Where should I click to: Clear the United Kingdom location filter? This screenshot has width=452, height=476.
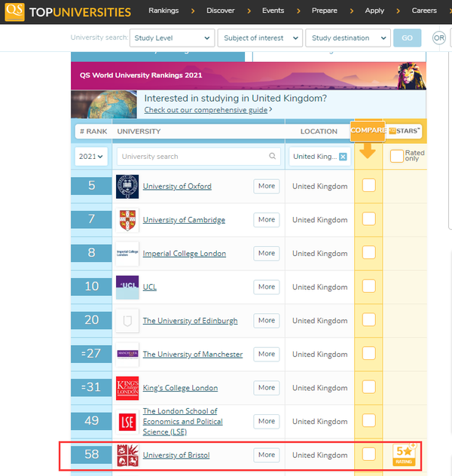point(343,157)
